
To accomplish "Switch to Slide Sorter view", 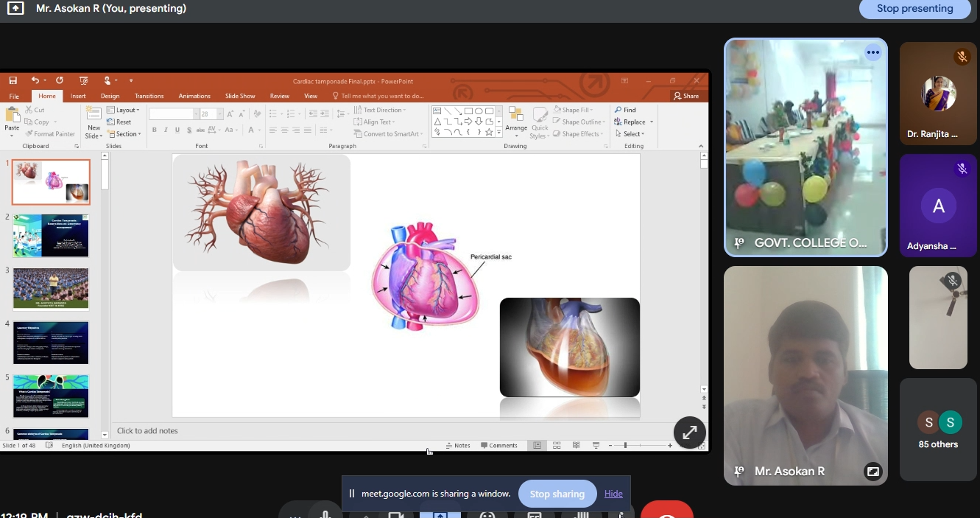I will (x=557, y=446).
